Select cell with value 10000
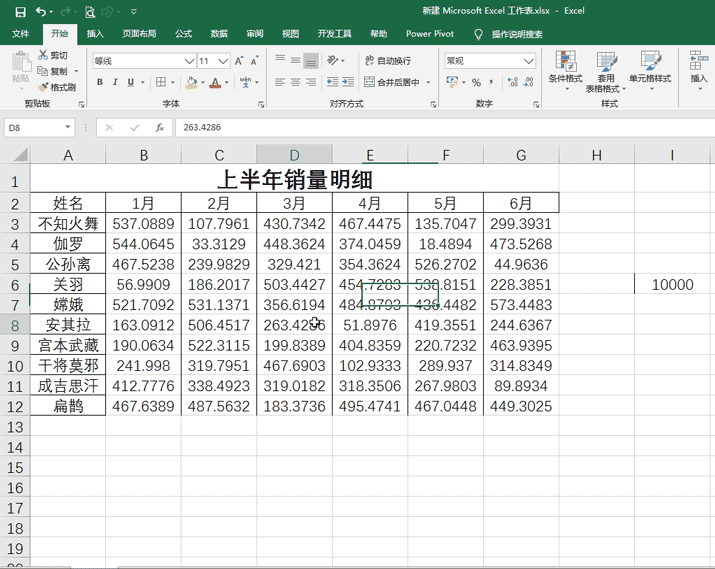 pyautogui.click(x=672, y=284)
